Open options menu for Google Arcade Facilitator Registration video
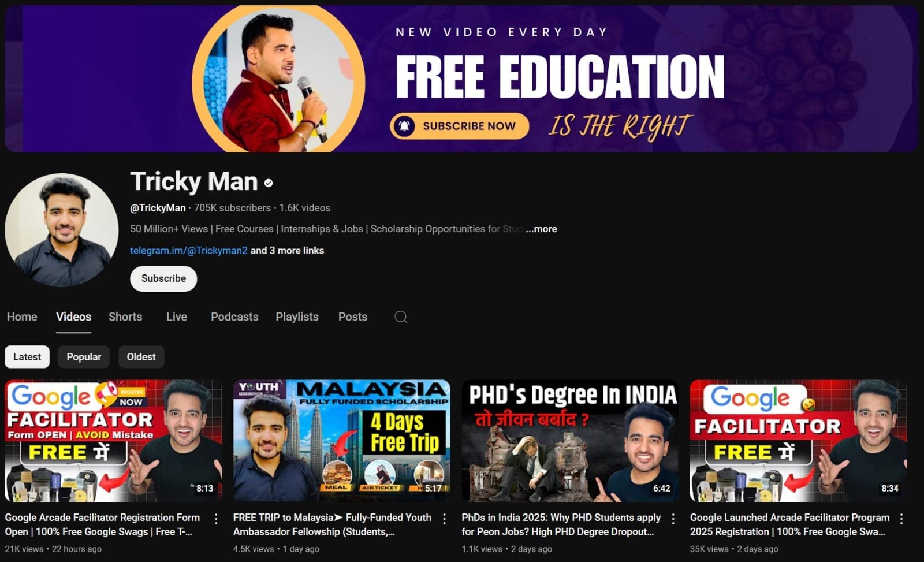Screen dimensions: 924x562 [x=216, y=519]
